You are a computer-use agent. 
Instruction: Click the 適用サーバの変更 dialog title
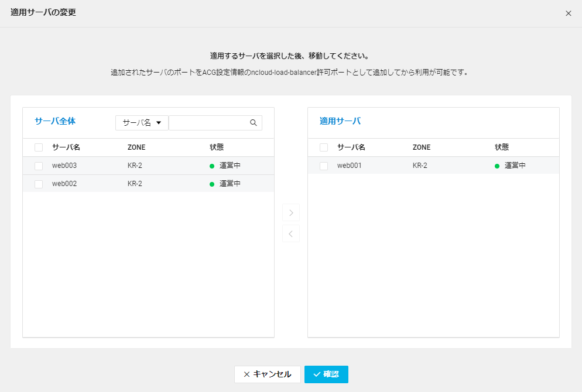[43, 12]
